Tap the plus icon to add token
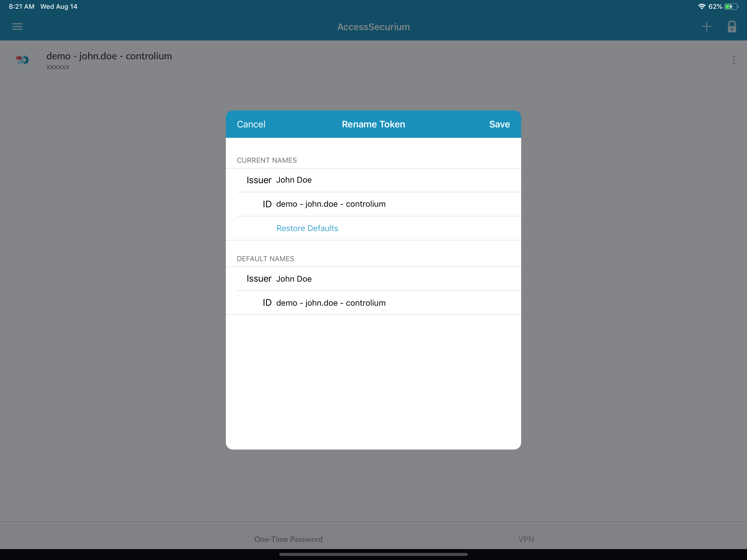Screen dimensions: 747x560 (706, 27)
